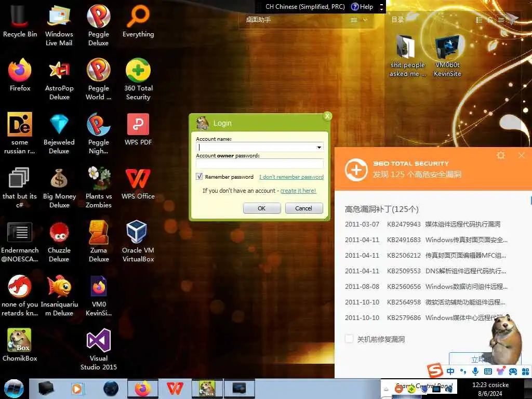
Task: Launch WPS Office from desktop
Action: click(138, 183)
